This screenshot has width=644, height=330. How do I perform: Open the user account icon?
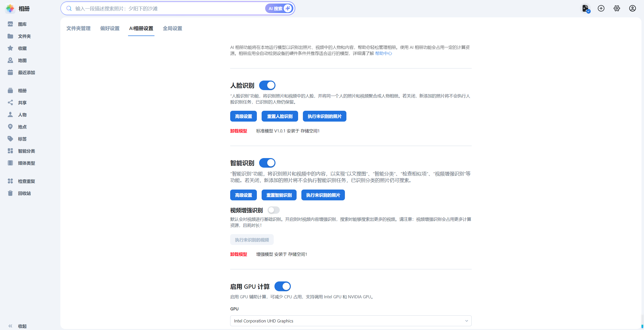[632, 9]
